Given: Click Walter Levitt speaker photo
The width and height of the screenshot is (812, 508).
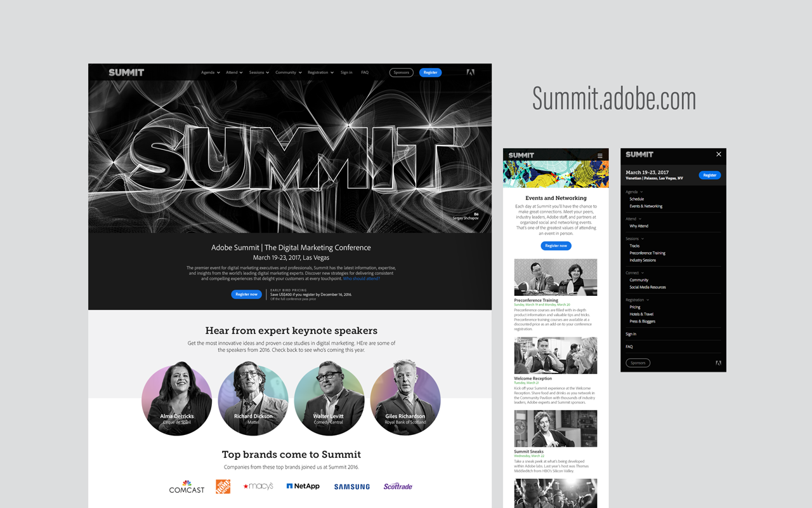Looking at the screenshot, I should click(329, 400).
